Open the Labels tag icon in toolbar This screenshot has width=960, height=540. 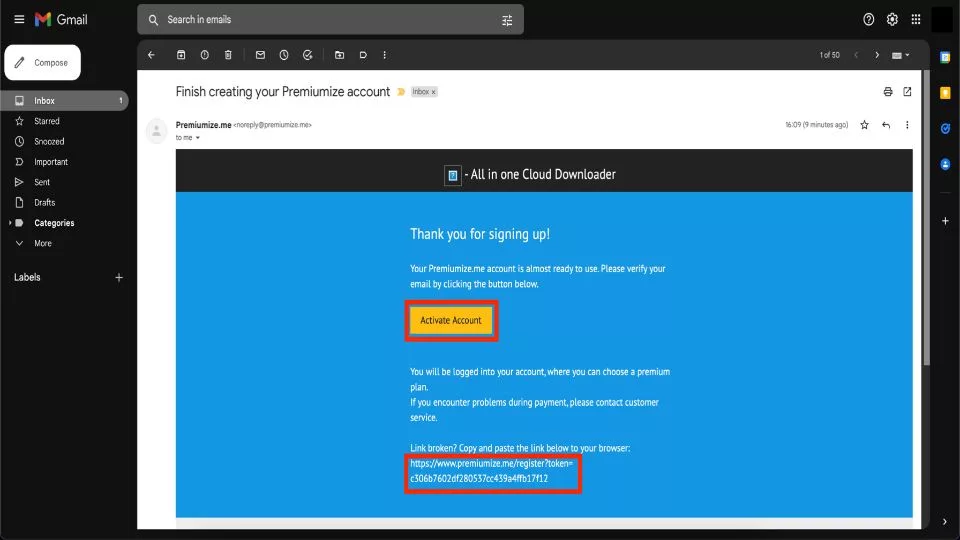363,55
